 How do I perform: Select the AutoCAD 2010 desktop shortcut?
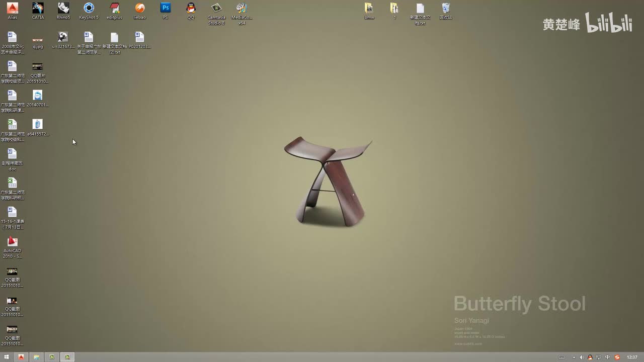pyautogui.click(x=13, y=247)
